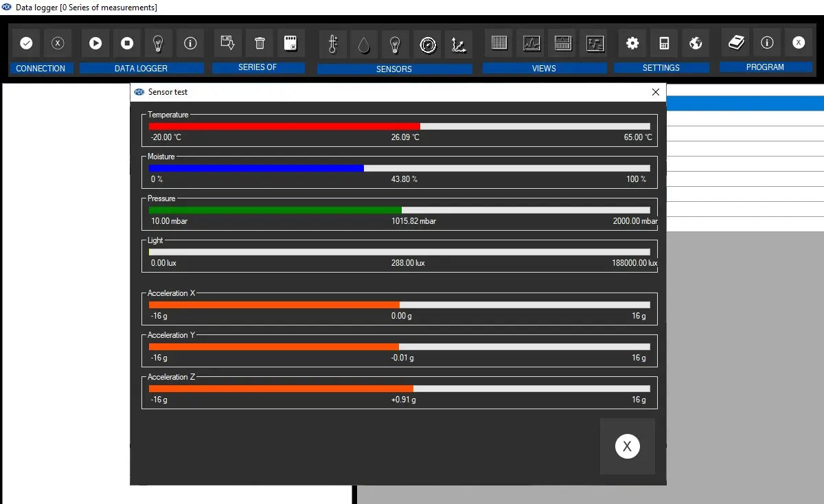Open the thermometer temperature sensor icon
Viewport: 824px width, 504px height.
(x=333, y=45)
